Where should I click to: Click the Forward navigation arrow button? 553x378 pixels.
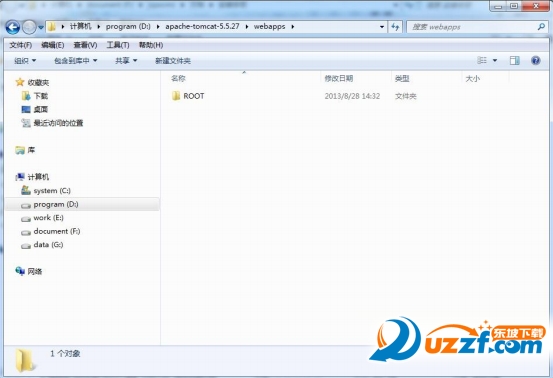coord(29,27)
